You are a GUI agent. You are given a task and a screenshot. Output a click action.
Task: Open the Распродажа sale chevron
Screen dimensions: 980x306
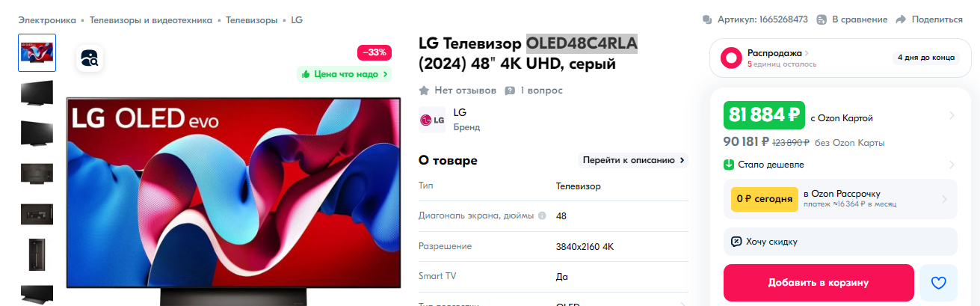(807, 53)
